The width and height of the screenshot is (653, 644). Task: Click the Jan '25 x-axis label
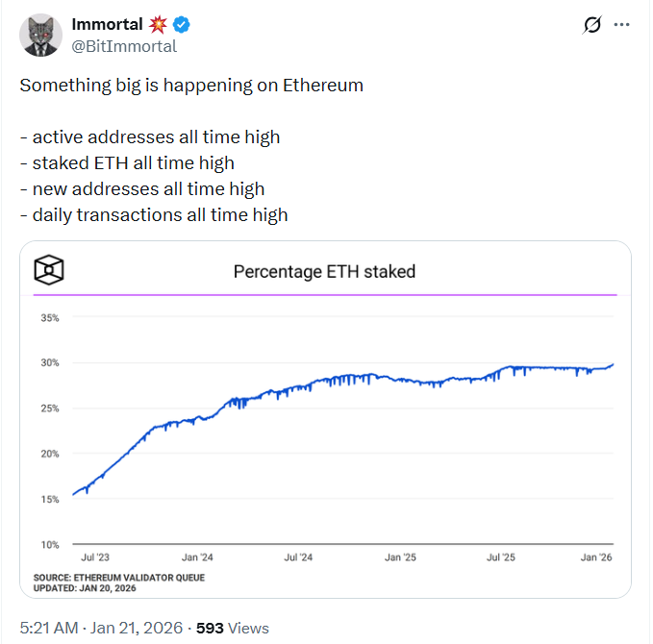(399, 557)
